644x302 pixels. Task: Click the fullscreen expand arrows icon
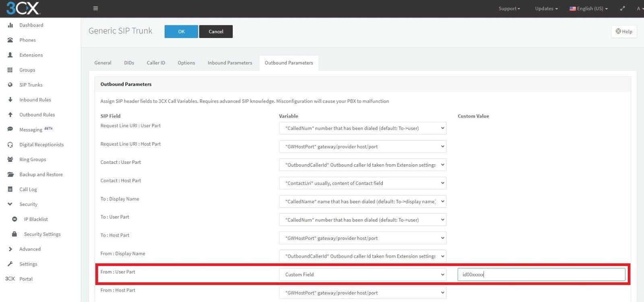click(x=623, y=8)
